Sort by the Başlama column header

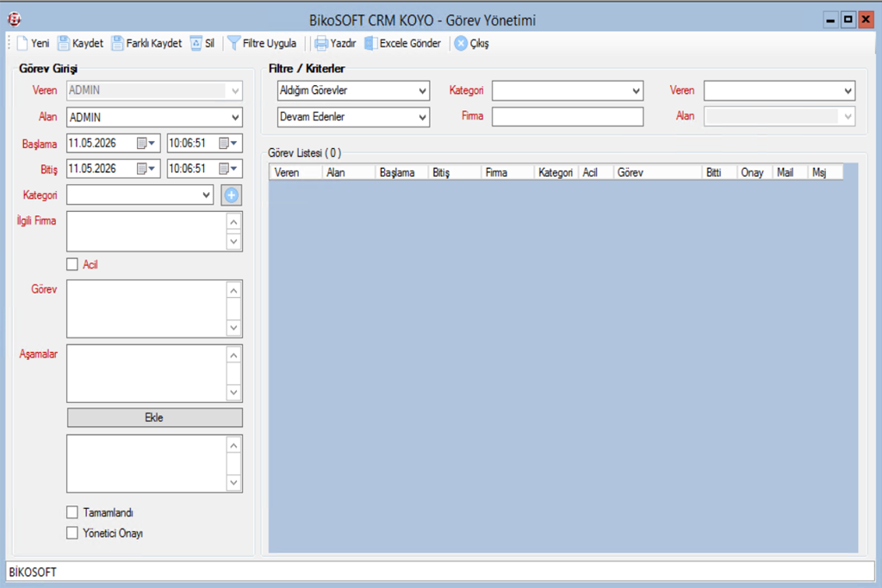(401, 172)
